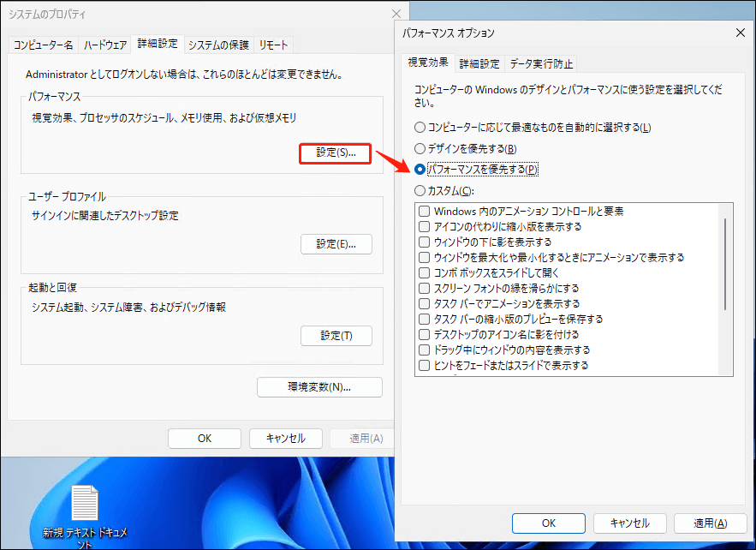Enable ウィンドウを最大化や最小化するときにアニメーションで表示する
This screenshot has height=550, width=756.
click(x=551, y=258)
